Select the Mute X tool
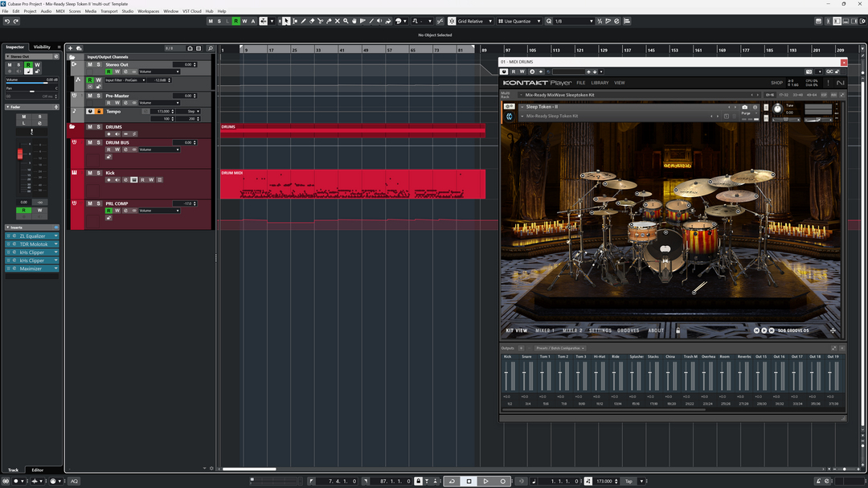 point(337,21)
